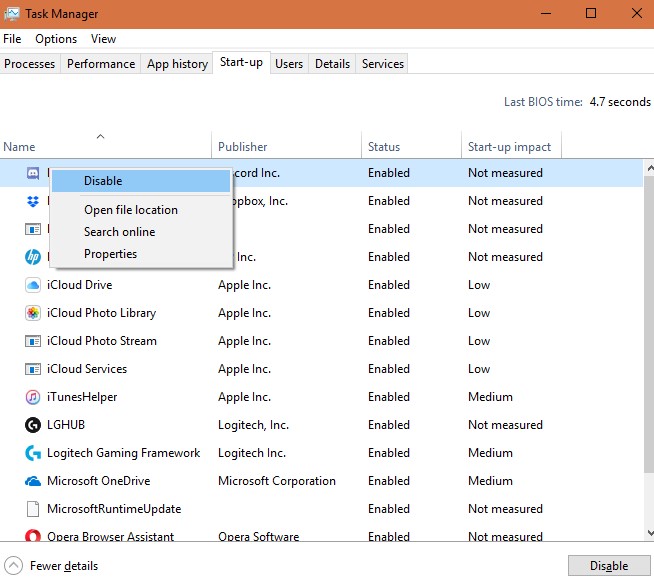Image resolution: width=654 pixels, height=585 pixels.
Task: Open the Services tab
Action: click(x=383, y=64)
